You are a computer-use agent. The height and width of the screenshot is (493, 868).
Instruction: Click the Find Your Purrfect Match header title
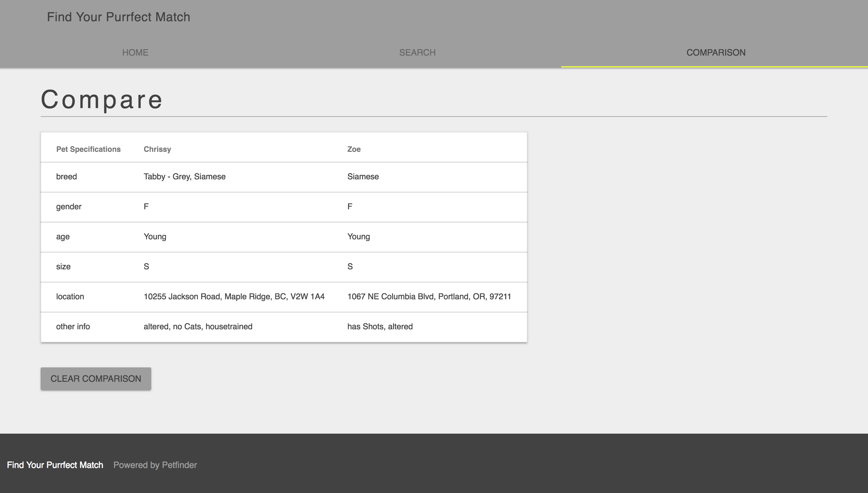point(118,17)
